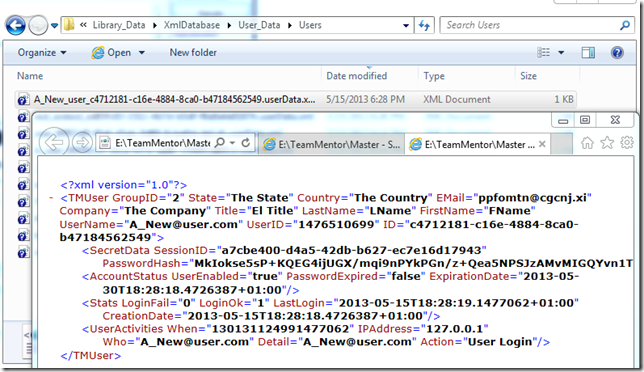Click the 1 KB size cell
This screenshot has width=644, height=372.
click(x=564, y=99)
